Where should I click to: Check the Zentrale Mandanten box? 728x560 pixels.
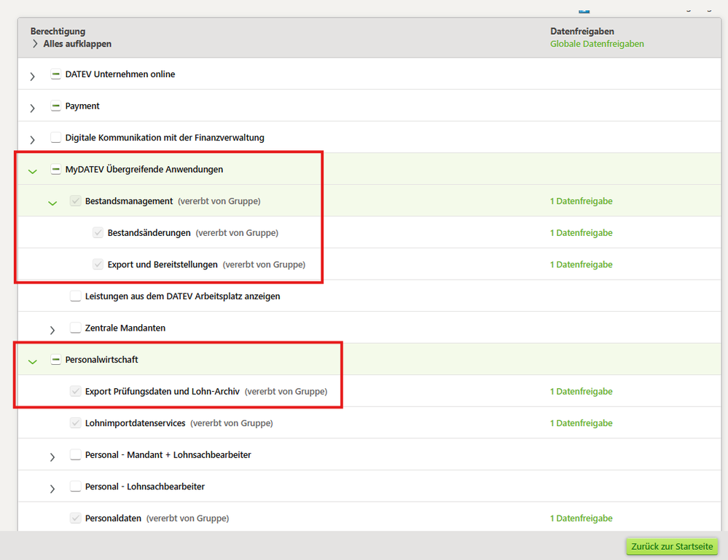(x=75, y=328)
